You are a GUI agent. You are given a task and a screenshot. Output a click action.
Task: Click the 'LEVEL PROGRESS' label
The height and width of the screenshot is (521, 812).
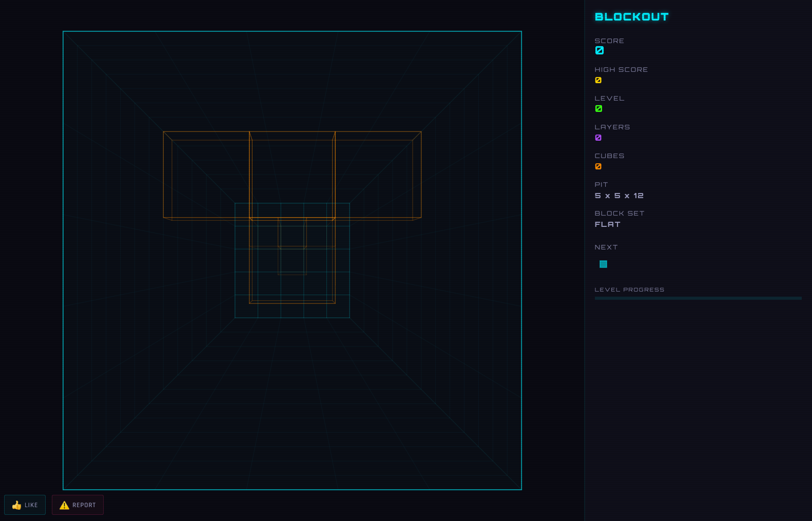pyautogui.click(x=629, y=290)
